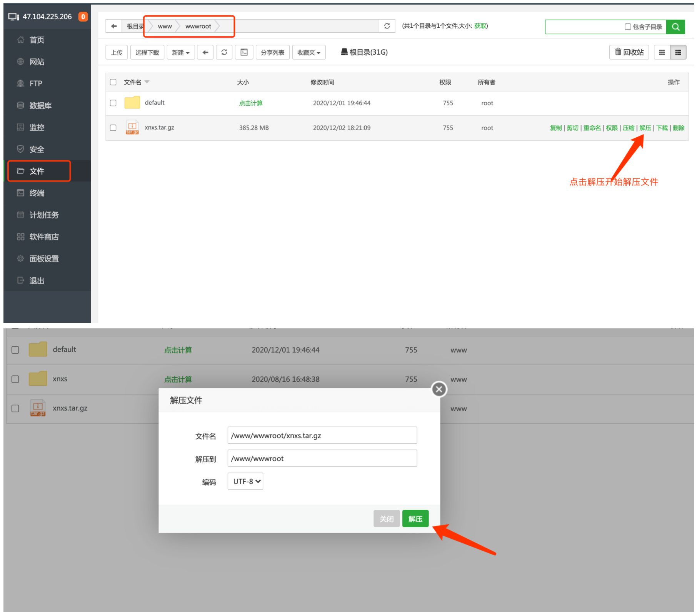This screenshot has width=697, height=616.
Task: Go to wwwroot in the breadcrumb path
Action: (198, 26)
